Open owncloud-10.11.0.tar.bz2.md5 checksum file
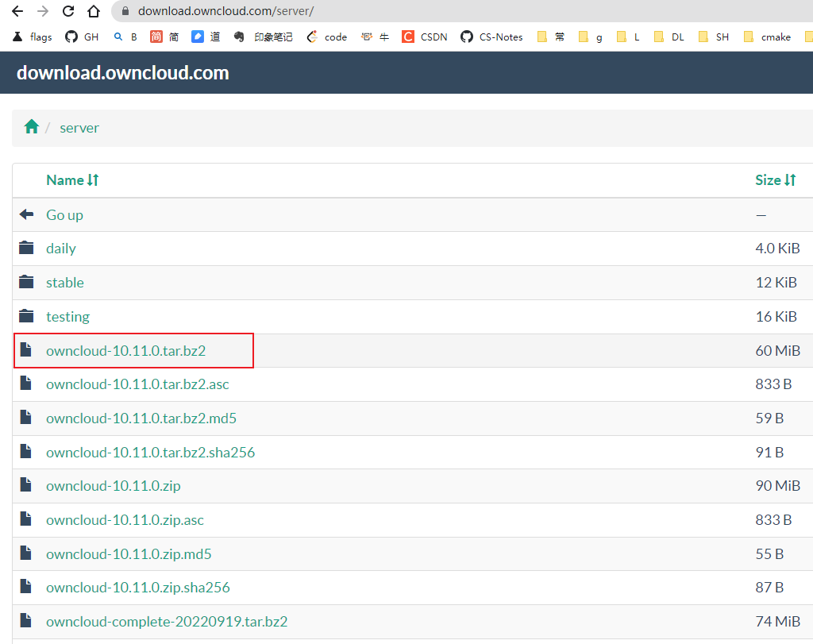813x644 pixels. (x=141, y=418)
